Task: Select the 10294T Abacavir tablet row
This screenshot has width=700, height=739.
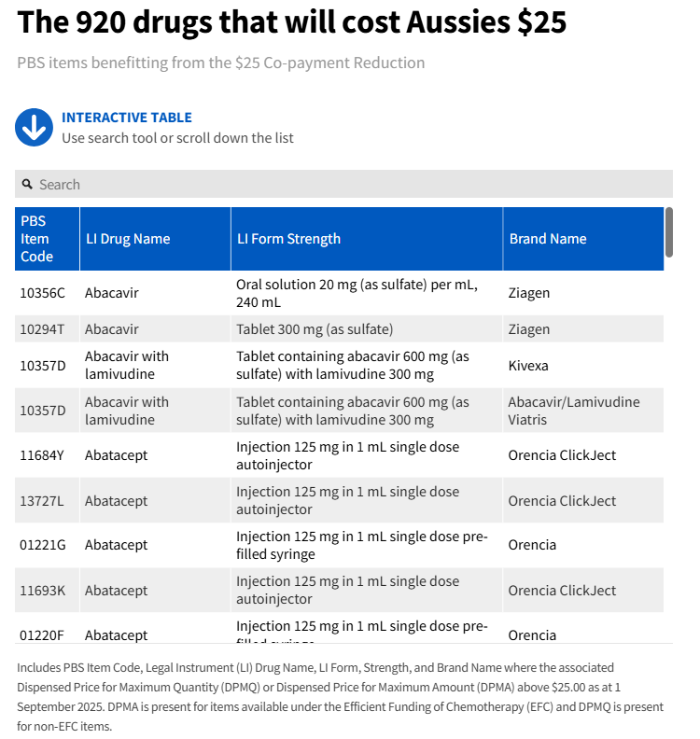Action: point(339,329)
